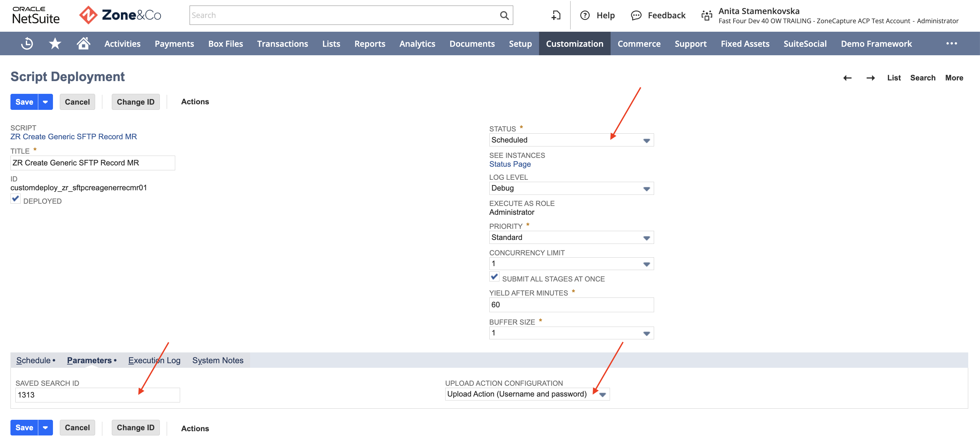The width and height of the screenshot is (980, 442).
Task: Open the Customization menu
Action: pos(574,44)
